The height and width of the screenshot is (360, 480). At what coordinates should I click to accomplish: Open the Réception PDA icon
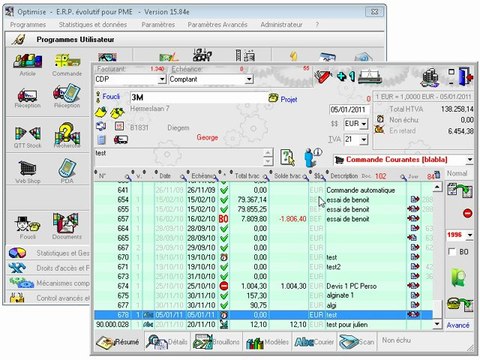click(x=67, y=96)
